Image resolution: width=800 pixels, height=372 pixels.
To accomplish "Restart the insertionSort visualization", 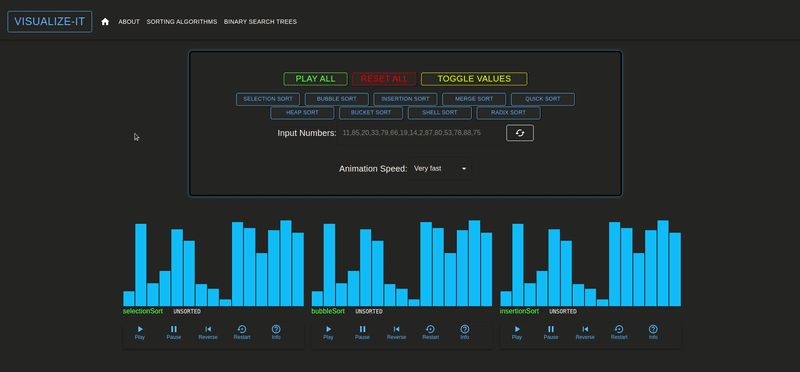I will point(619,332).
